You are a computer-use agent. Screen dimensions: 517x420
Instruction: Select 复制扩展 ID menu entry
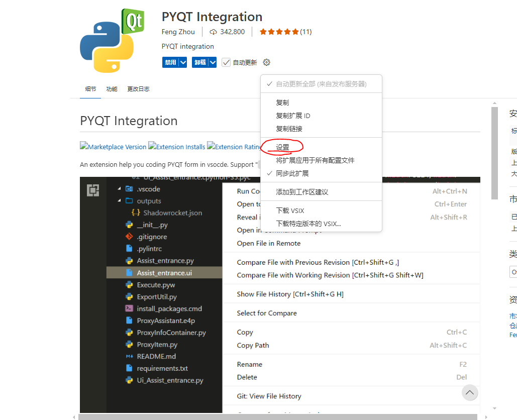[x=321, y=116]
